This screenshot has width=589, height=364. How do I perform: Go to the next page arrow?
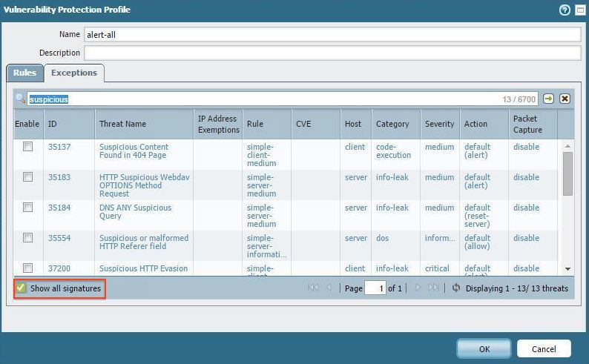pyautogui.click(x=418, y=288)
